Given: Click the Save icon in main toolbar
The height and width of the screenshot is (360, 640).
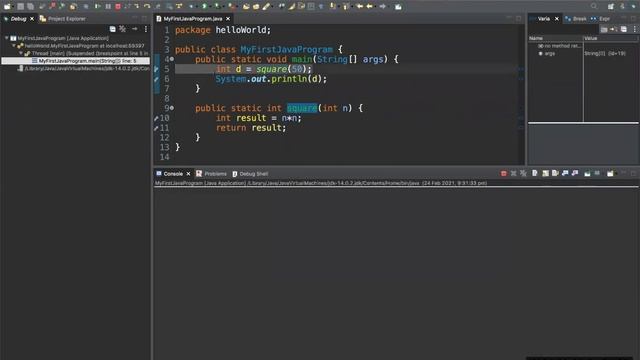Looking at the screenshot, I should tap(20, 7).
